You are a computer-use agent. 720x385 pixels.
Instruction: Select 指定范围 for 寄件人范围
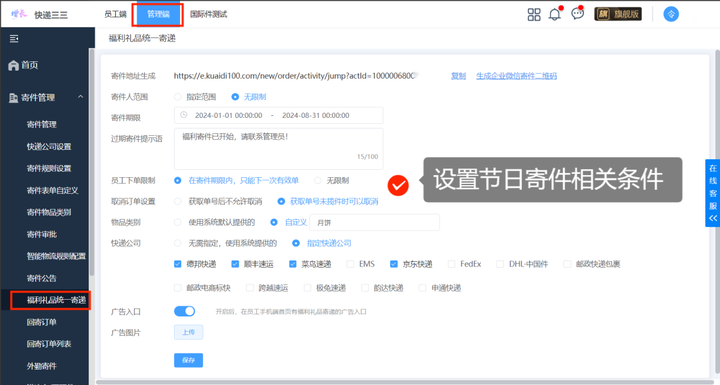(178, 97)
